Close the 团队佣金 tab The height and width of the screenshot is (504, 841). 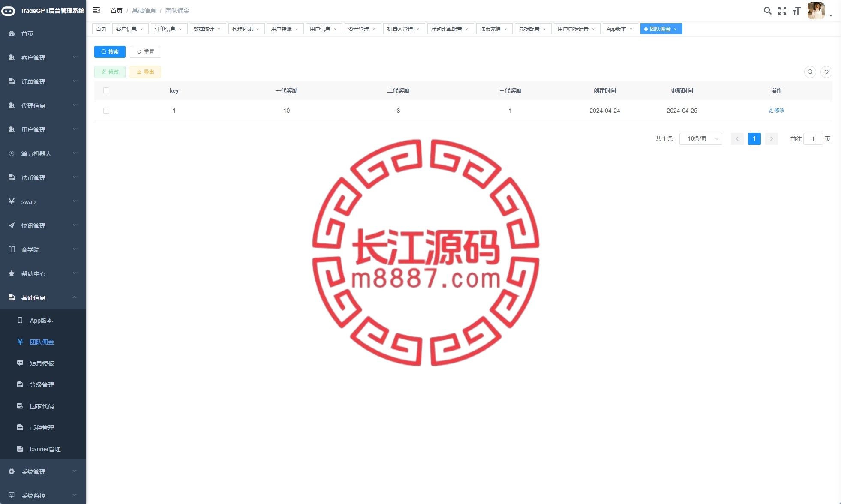pos(675,29)
